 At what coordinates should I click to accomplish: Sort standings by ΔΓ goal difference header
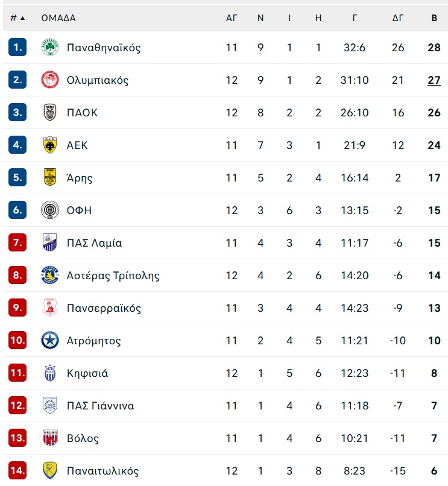398,18
